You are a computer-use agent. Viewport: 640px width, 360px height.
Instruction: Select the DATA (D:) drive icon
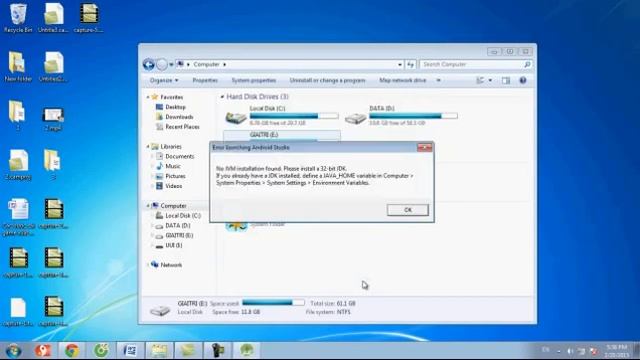(356, 118)
